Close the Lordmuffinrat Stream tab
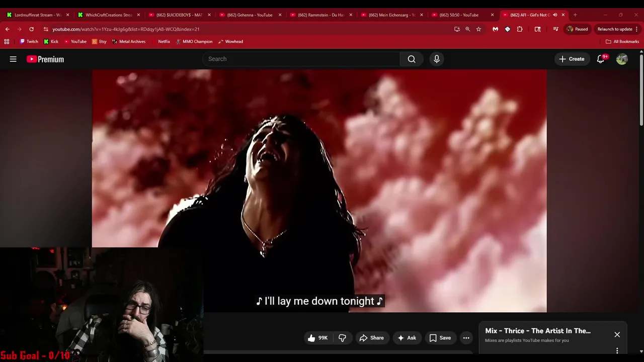644x362 pixels. (x=67, y=15)
